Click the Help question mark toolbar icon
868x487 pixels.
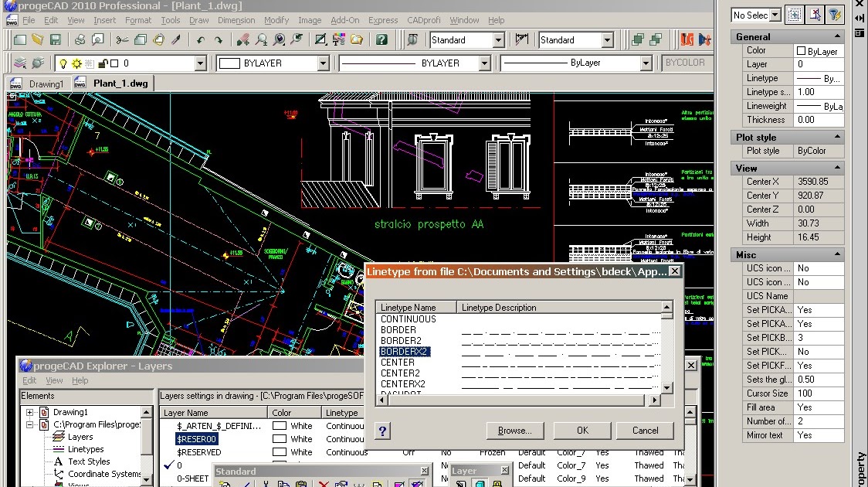click(381, 40)
